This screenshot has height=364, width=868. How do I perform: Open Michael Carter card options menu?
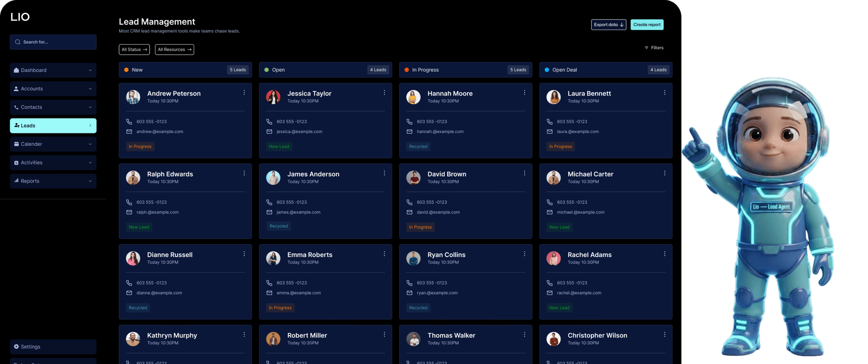click(665, 173)
